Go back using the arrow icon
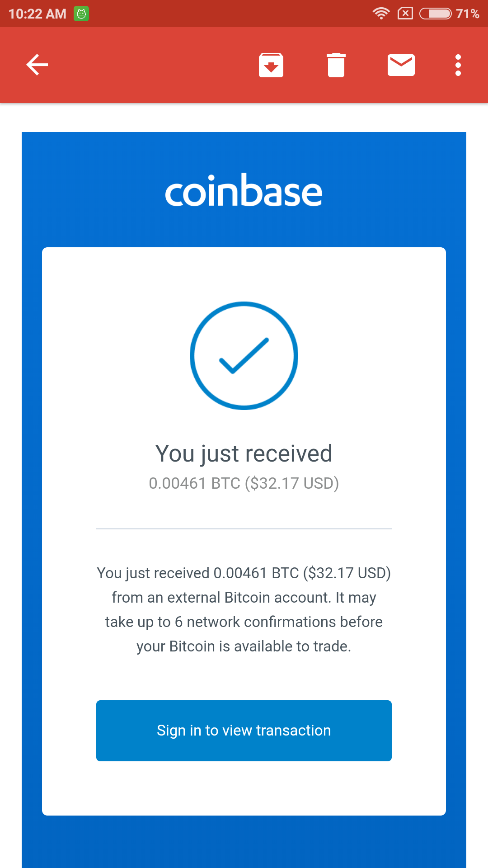 coord(37,65)
